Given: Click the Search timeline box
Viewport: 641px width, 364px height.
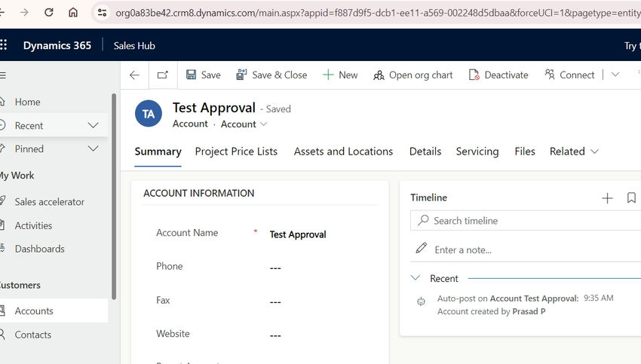Looking at the screenshot, I should 526,221.
